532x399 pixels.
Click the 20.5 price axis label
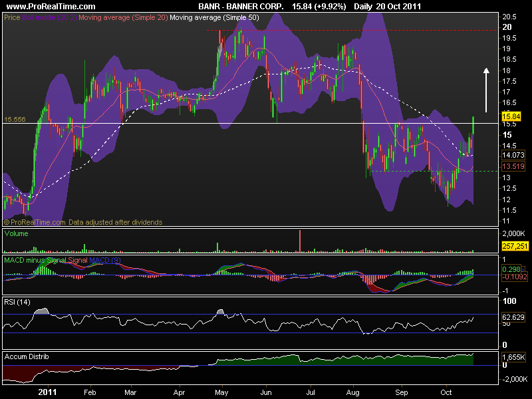pyautogui.click(x=509, y=17)
